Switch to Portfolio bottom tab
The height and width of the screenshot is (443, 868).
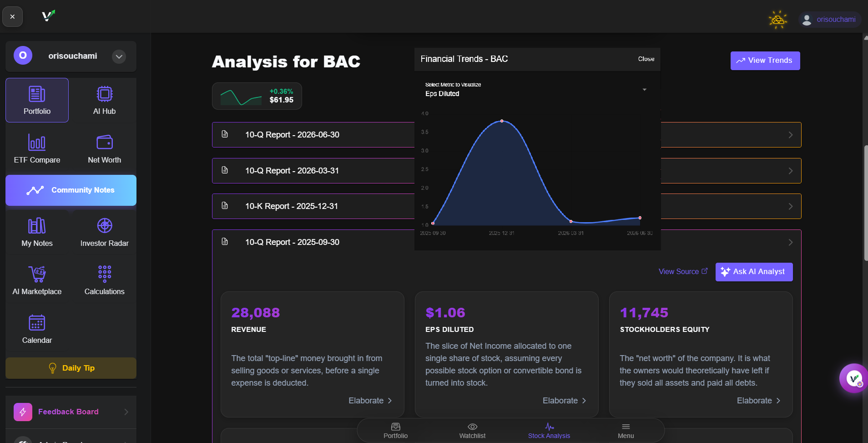[x=395, y=430]
